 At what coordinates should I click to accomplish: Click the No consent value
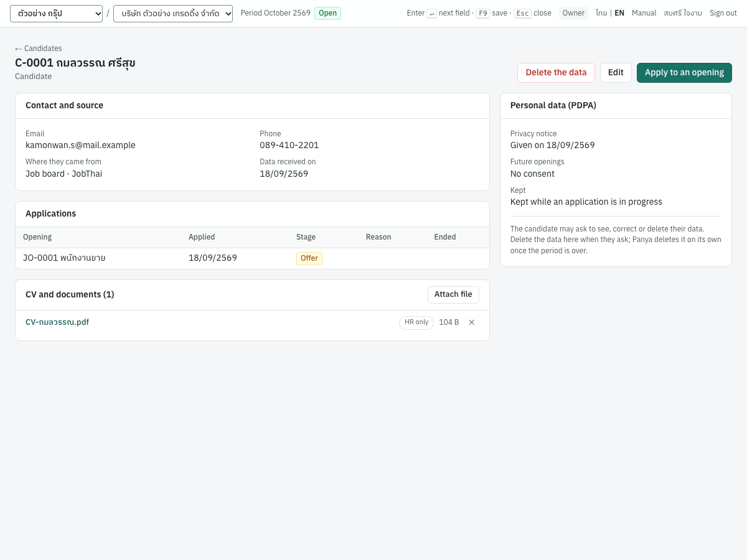[x=532, y=174]
